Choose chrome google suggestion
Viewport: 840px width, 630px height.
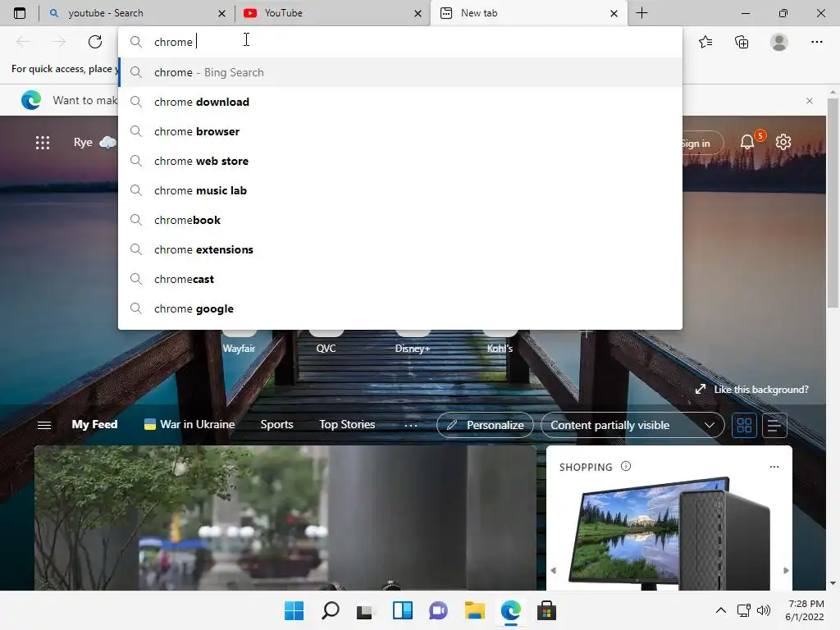point(400,308)
